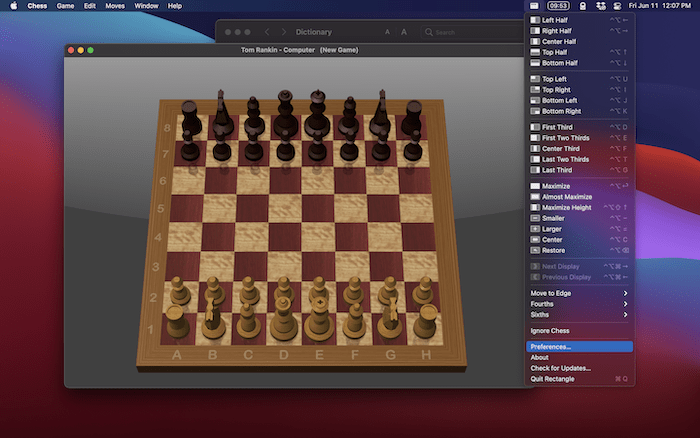This screenshot has width=700, height=438.
Task: Click the larger text size A button
Action: point(404,32)
